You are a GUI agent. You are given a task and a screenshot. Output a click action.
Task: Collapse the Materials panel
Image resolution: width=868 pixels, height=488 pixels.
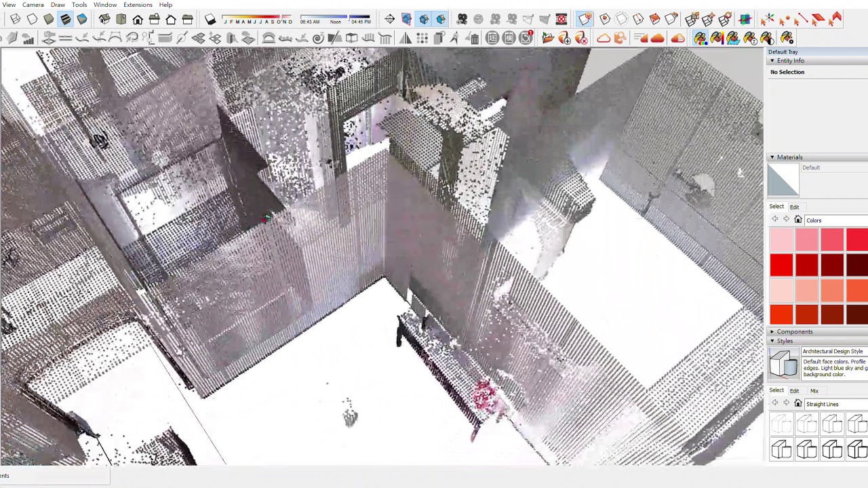(772, 157)
